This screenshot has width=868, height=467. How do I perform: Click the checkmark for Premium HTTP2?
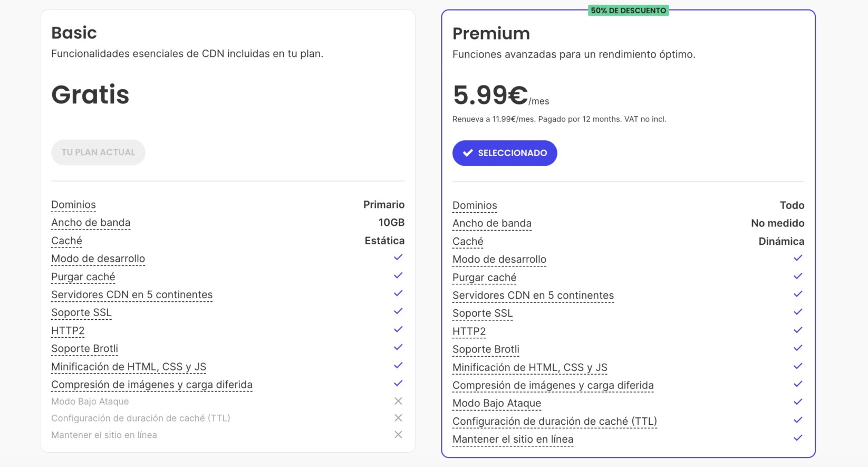pos(798,330)
